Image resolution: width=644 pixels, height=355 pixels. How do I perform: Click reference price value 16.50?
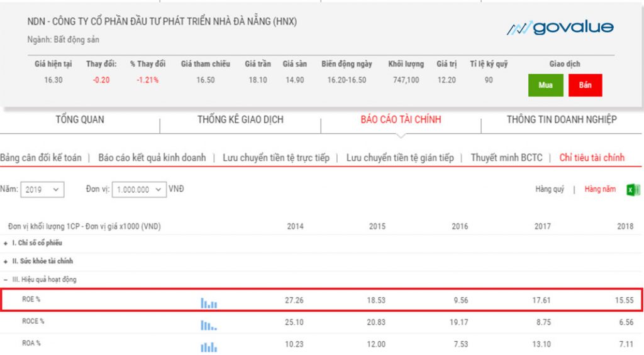[x=206, y=80]
